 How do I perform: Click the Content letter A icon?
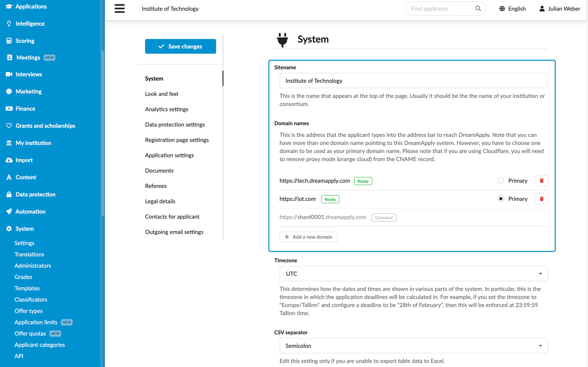[9, 177]
